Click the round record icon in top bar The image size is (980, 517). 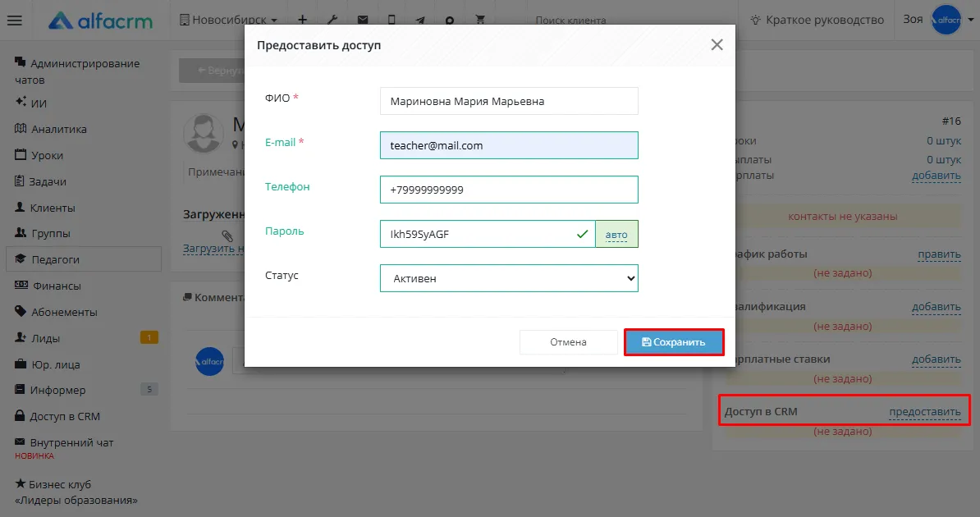450,21
